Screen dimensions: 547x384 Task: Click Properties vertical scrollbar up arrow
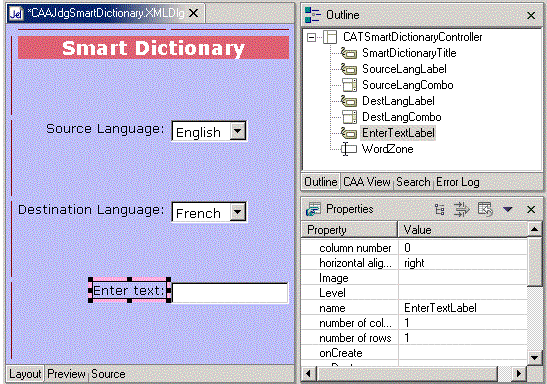click(x=534, y=229)
